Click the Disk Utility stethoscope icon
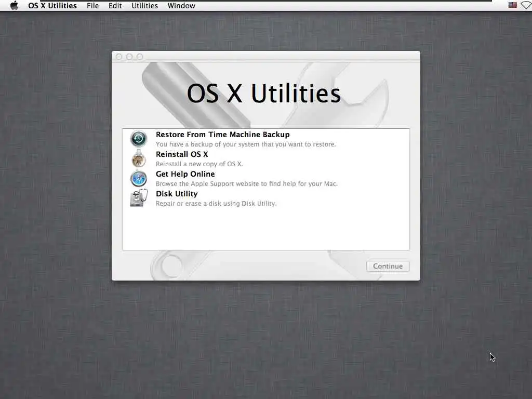Viewport: 532px width, 399px height. point(138,198)
